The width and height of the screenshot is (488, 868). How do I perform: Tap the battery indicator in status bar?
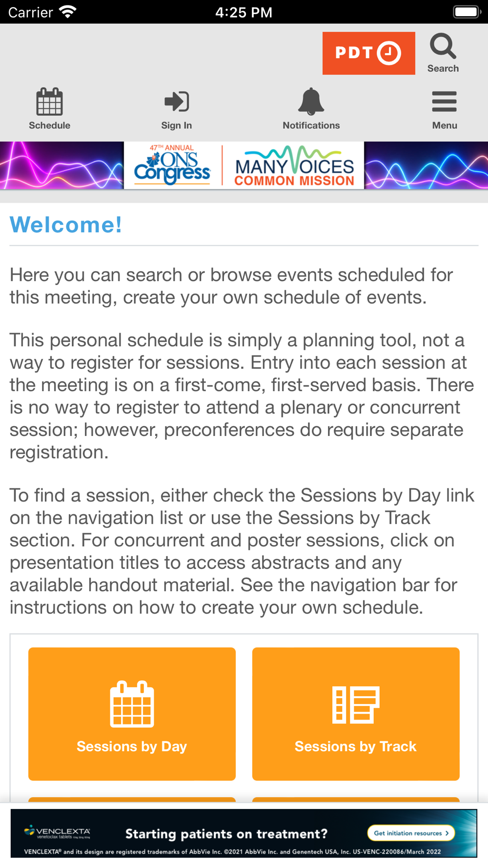click(x=467, y=12)
